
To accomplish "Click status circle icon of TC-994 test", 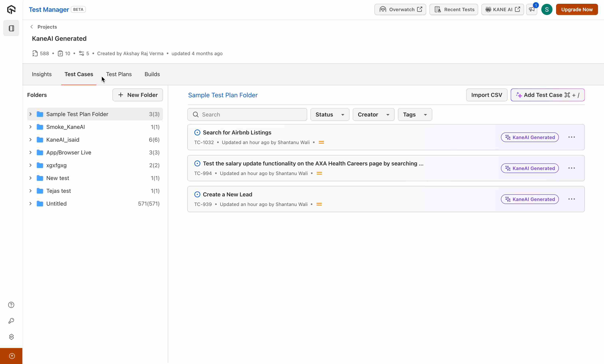I will [197, 163].
